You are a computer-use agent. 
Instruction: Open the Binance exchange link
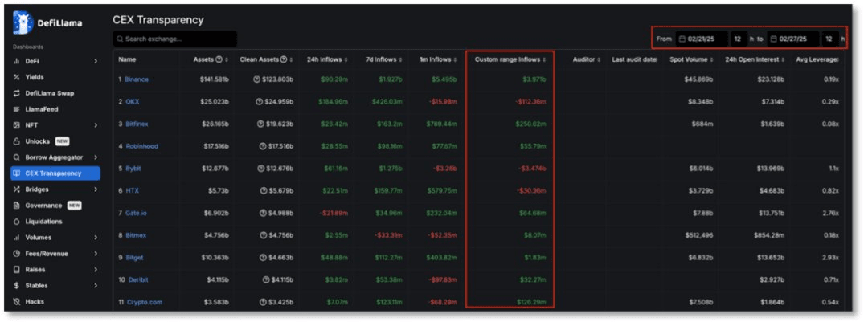[x=136, y=79]
